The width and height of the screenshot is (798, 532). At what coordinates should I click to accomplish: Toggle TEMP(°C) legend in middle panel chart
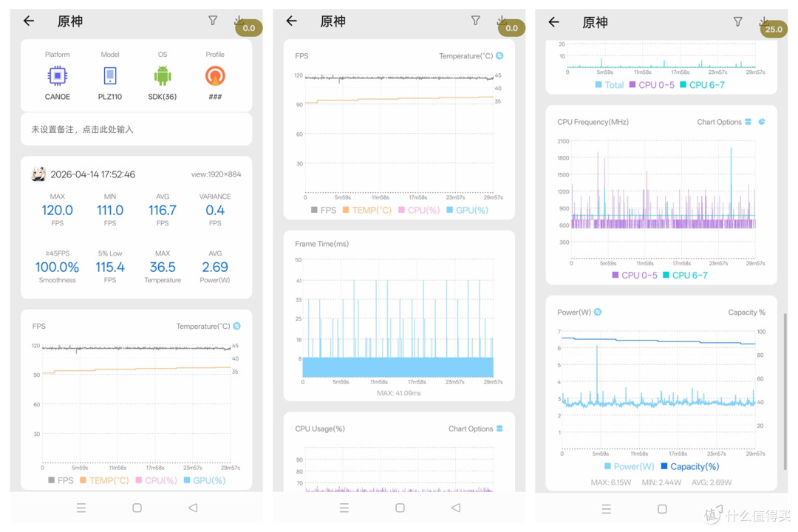pos(367,210)
